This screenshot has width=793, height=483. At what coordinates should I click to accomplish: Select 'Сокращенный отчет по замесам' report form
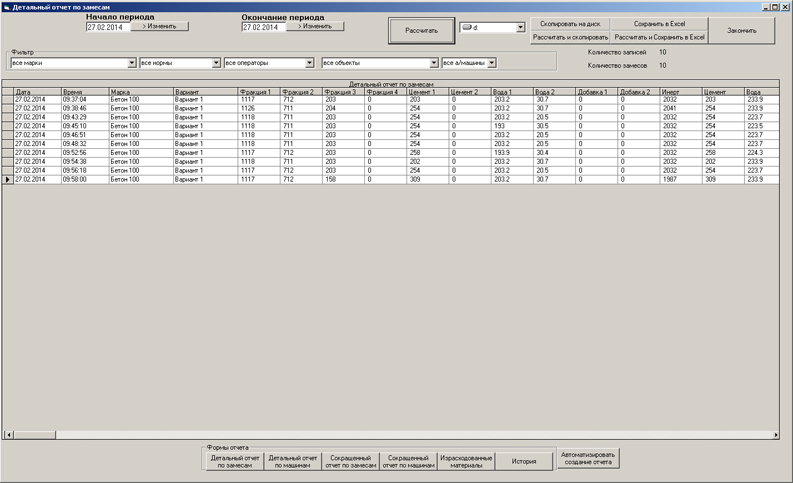coord(351,461)
